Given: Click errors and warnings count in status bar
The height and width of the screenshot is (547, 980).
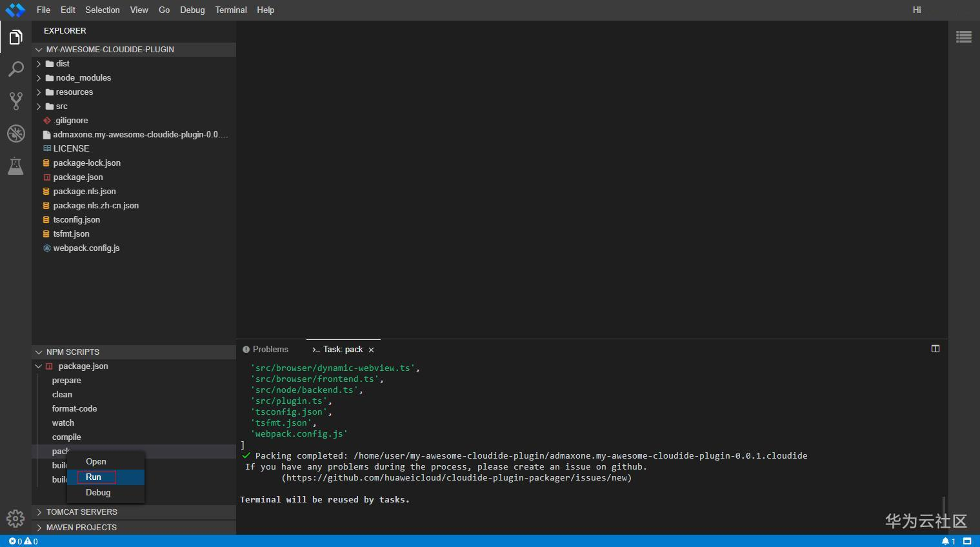Looking at the screenshot, I should point(23,541).
